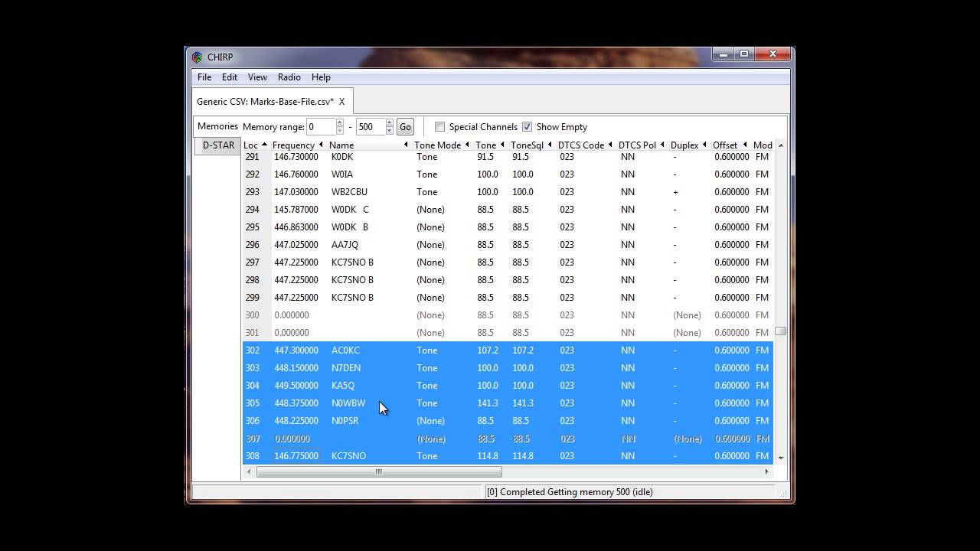The image size is (980, 551).
Task: Maximize the CHIRP window
Action: coord(743,54)
